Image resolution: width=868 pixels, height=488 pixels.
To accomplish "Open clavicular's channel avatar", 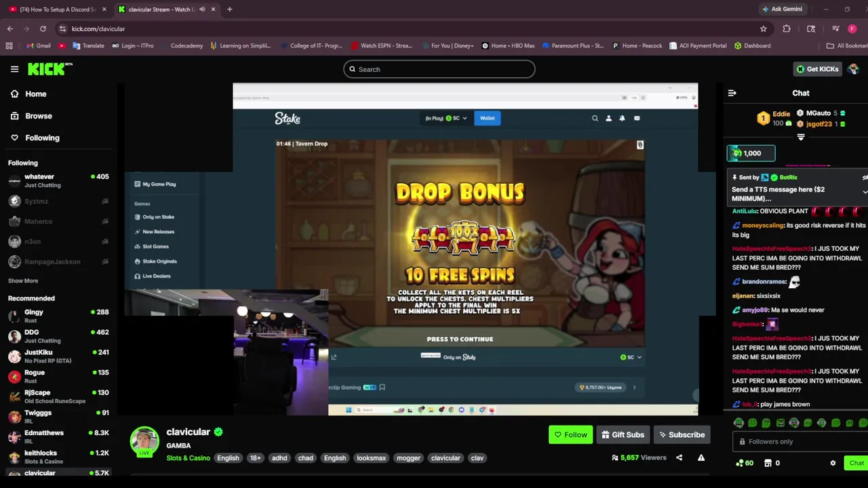I will point(144,441).
